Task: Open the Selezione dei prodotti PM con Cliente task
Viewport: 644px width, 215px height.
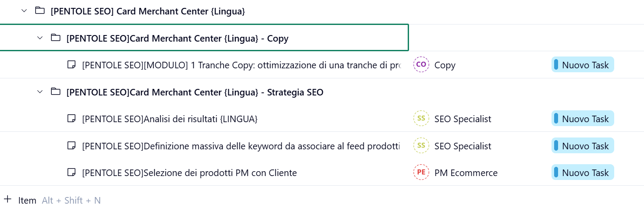Action: coord(189,173)
